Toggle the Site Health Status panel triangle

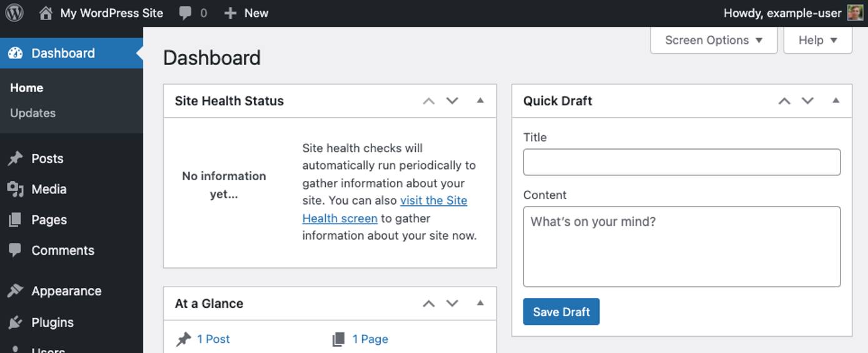tap(480, 101)
